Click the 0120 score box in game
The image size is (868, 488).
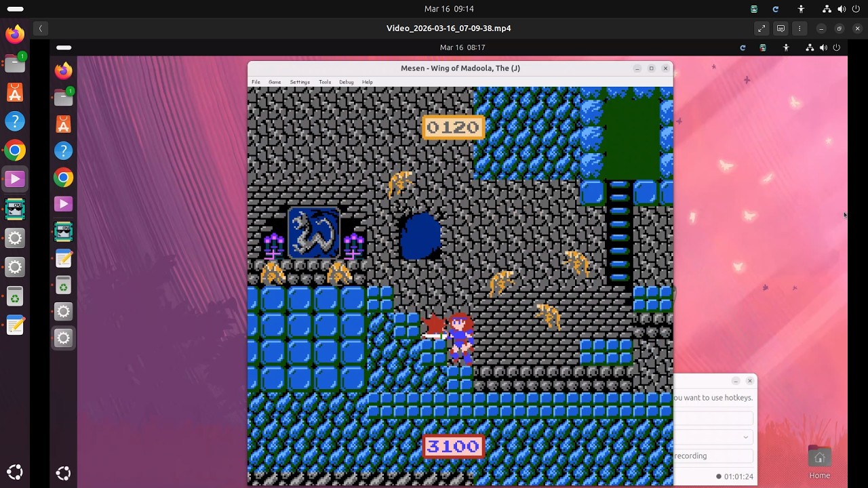(x=453, y=127)
